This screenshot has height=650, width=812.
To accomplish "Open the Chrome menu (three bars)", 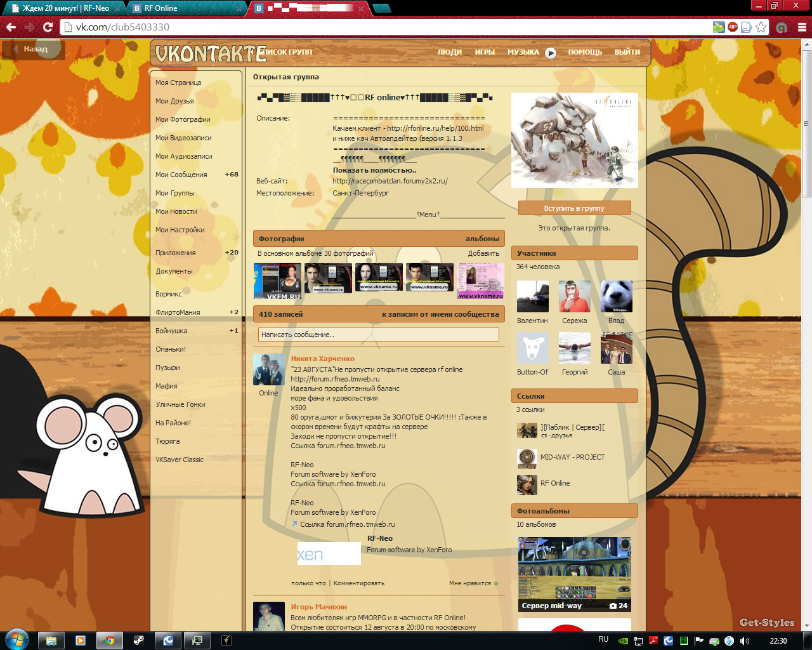I will click(802, 27).
